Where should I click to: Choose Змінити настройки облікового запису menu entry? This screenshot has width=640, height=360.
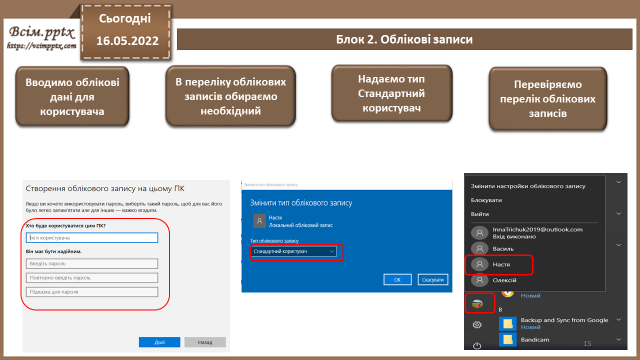[528, 186]
